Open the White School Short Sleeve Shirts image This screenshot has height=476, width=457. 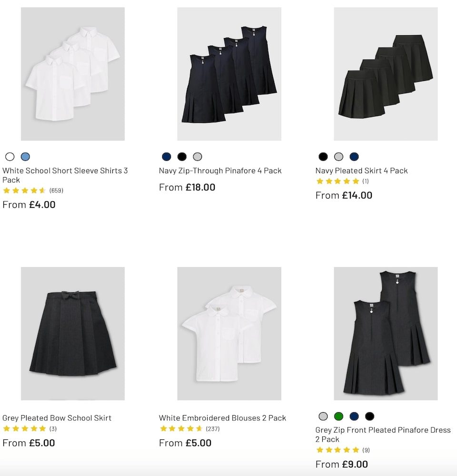pyautogui.click(x=73, y=74)
